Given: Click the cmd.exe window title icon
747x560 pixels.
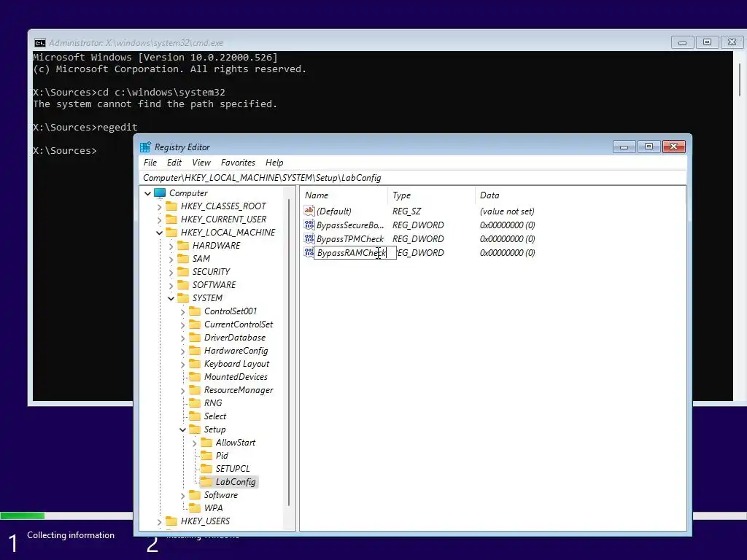Looking at the screenshot, I should click(39, 43).
